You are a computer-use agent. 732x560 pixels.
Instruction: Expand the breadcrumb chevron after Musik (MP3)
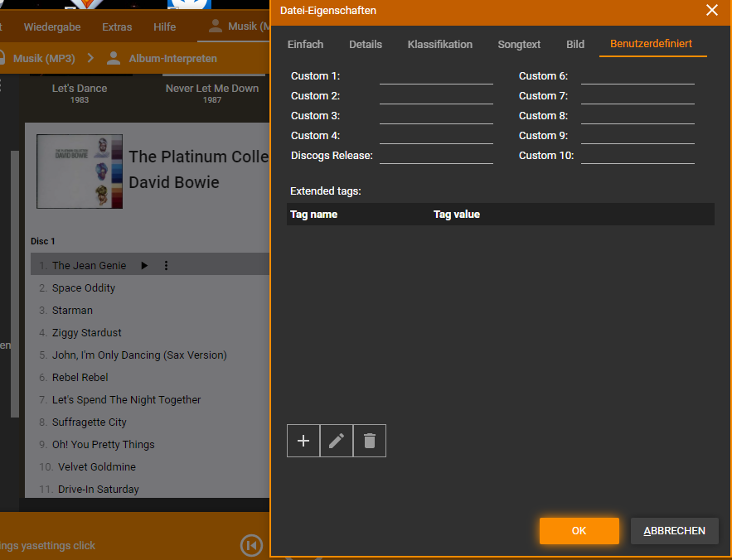tap(90, 58)
